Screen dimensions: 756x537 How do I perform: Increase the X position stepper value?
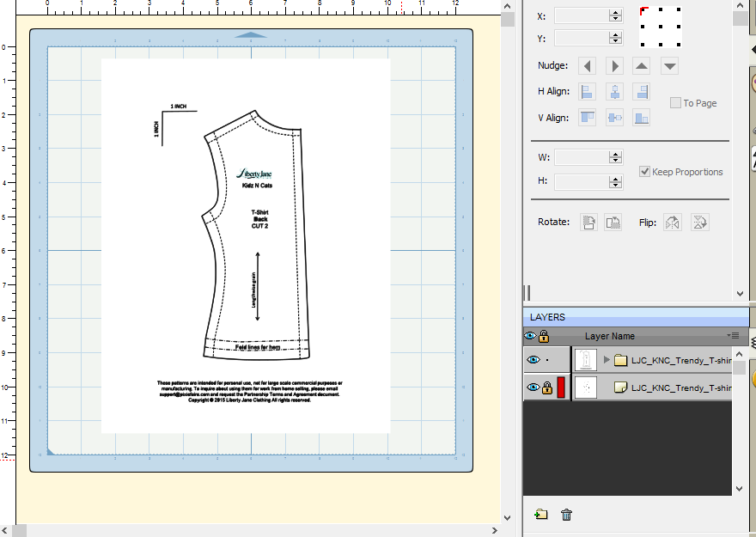click(x=615, y=13)
